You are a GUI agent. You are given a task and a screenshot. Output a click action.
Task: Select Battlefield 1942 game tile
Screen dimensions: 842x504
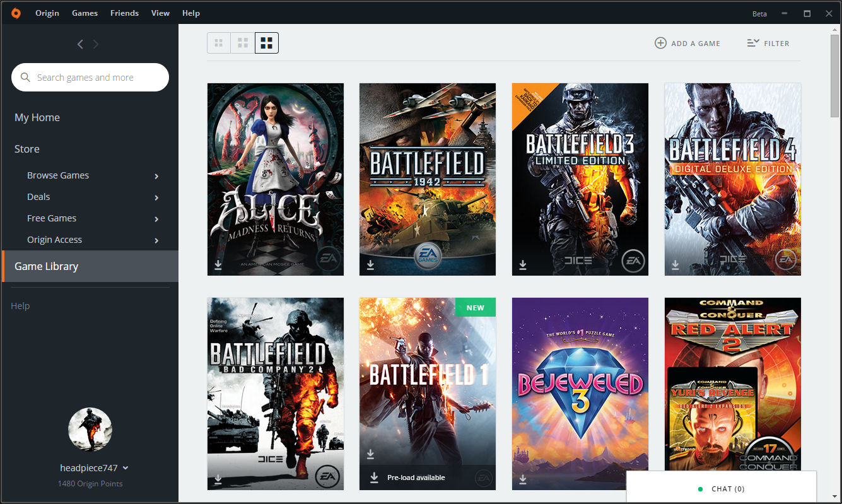click(428, 179)
